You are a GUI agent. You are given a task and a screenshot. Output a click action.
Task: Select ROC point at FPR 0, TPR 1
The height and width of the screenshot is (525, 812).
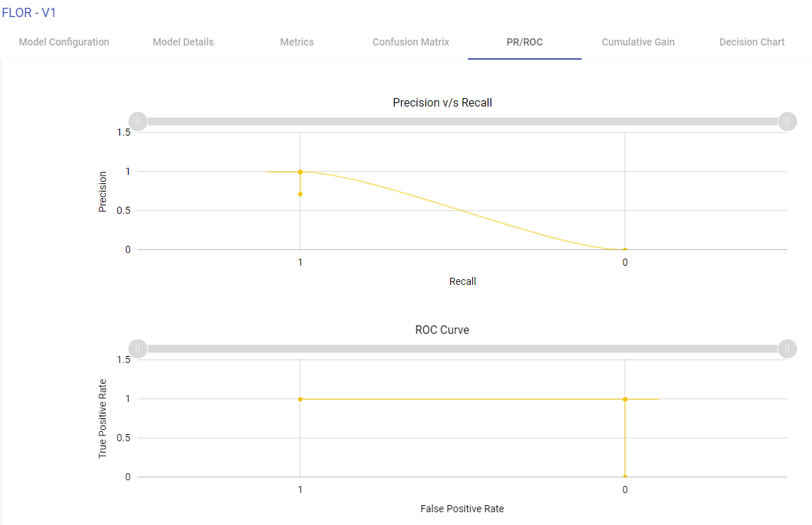coord(625,399)
